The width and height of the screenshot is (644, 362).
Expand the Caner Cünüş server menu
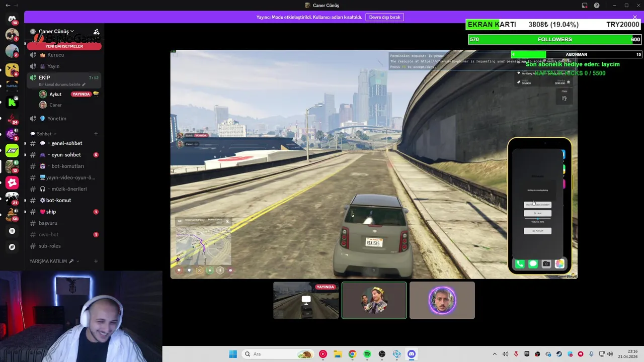(56, 31)
